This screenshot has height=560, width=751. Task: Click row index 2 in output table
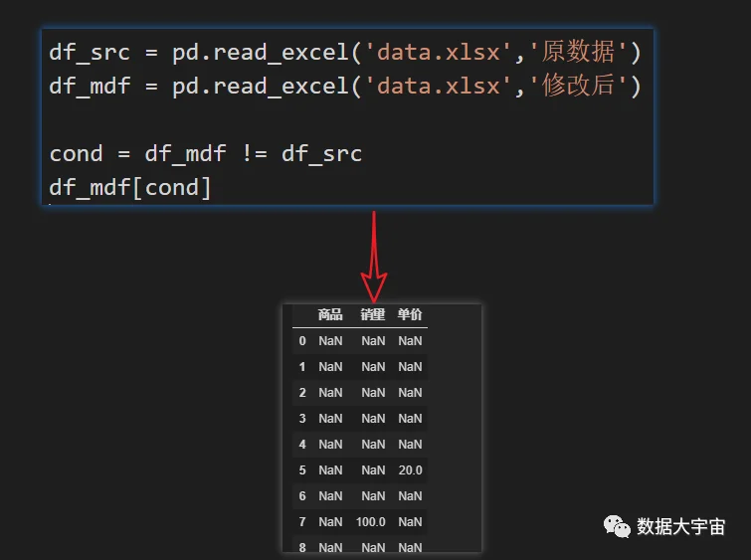pyautogui.click(x=302, y=393)
